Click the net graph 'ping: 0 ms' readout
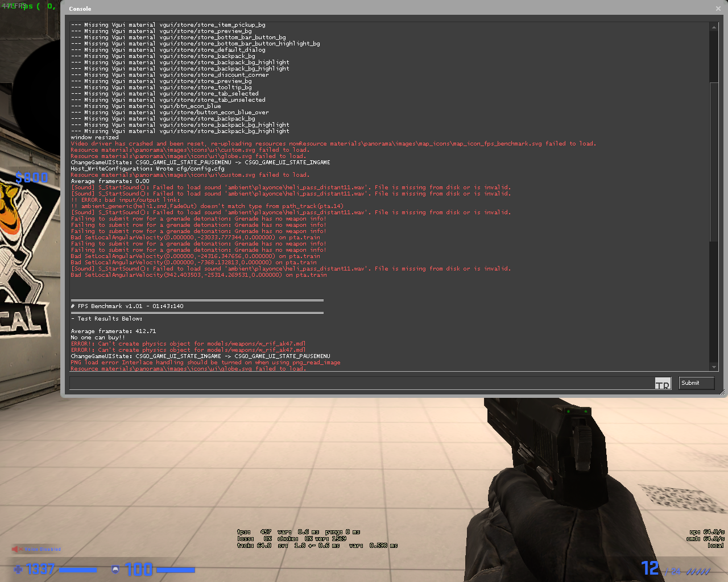728x582 pixels. (x=343, y=532)
